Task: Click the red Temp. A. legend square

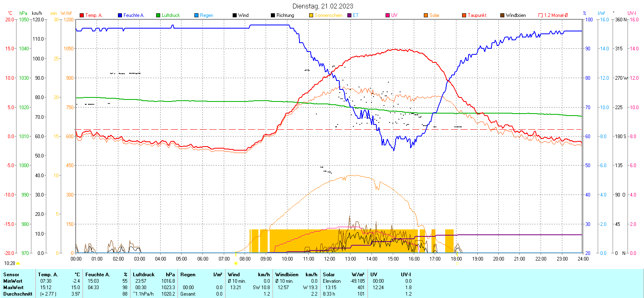Action: (x=82, y=15)
